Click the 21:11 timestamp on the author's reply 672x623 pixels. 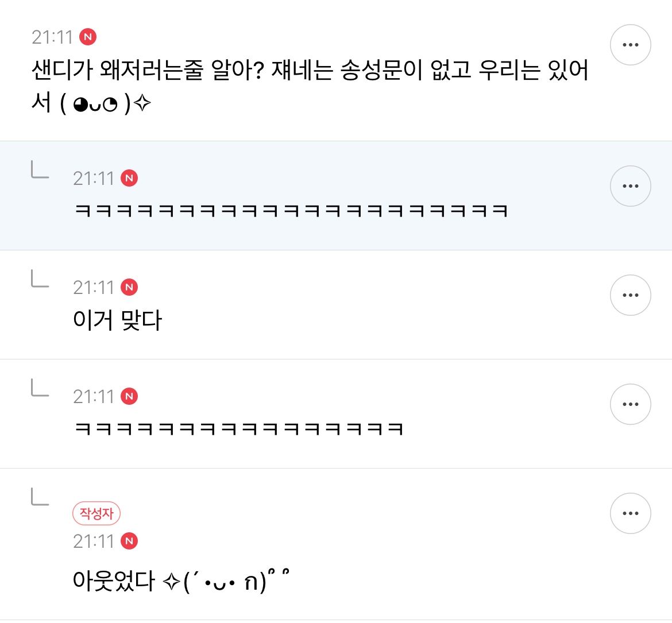[x=94, y=541]
